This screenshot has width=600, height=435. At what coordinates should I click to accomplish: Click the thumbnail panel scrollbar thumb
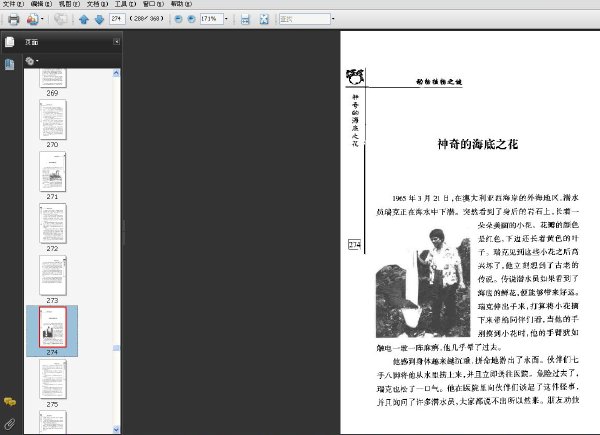click(116, 348)
